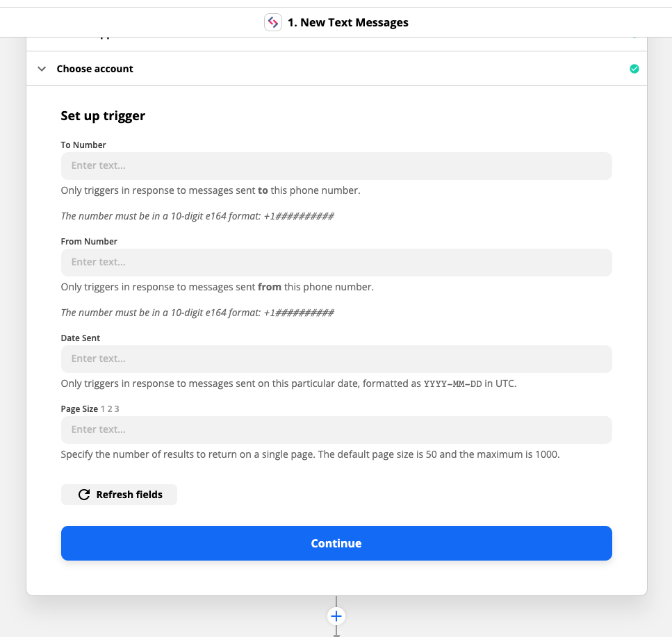Click the plus icon below the trigger card

pos(336,616)
